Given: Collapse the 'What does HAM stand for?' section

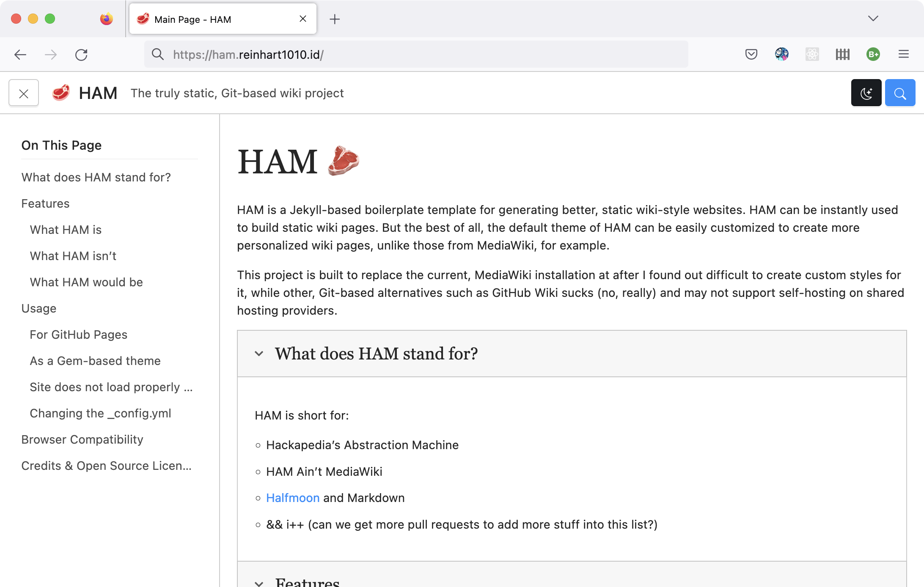Looking at the screenshot, I should 259,354.
